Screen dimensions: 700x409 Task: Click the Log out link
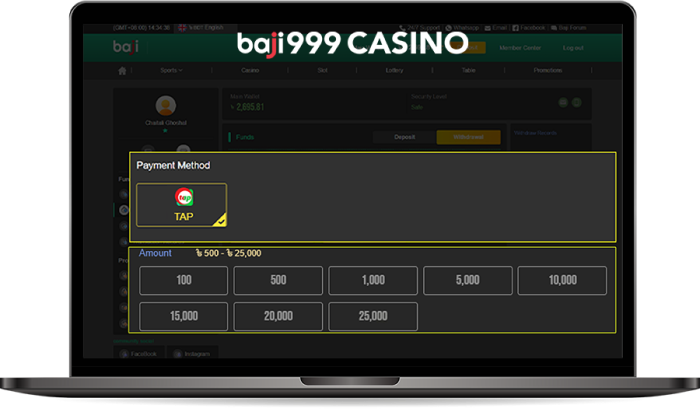coord(573,48)
